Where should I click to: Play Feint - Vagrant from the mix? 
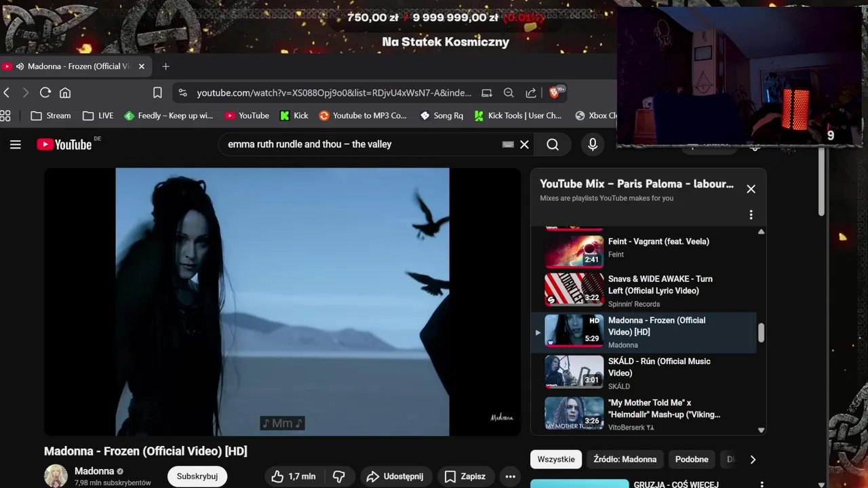[644, 251]
